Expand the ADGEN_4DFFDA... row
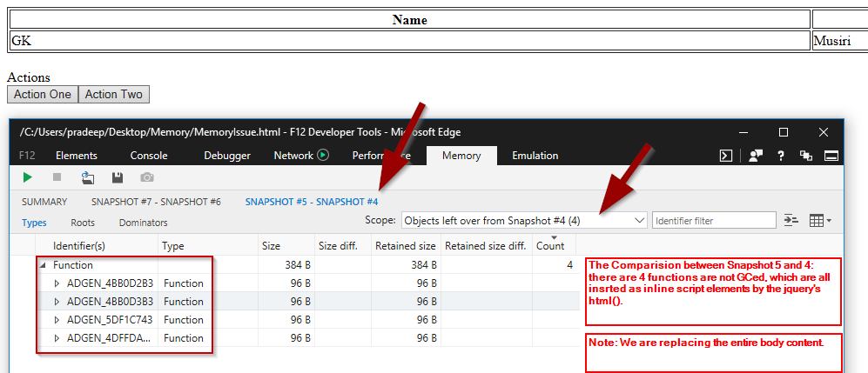Viewport: 868px width, 373px height. [x=57, y=338]
